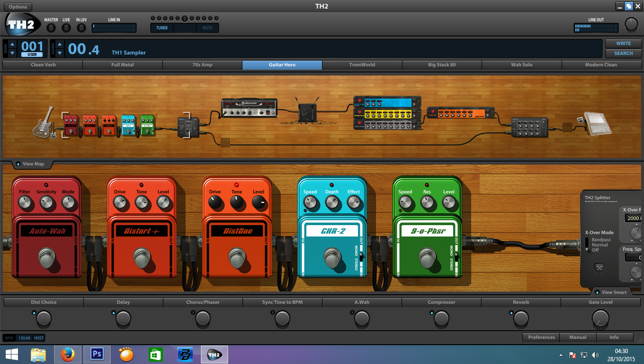
Task: Open Preferences
Action: [541, 337]
